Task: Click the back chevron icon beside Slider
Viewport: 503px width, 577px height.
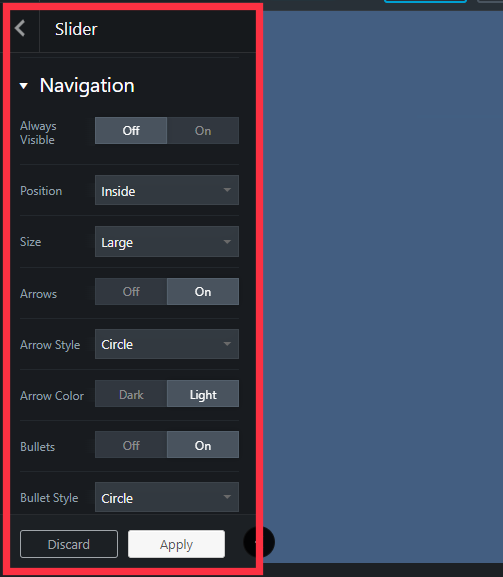Action: [x=20, y=28]
